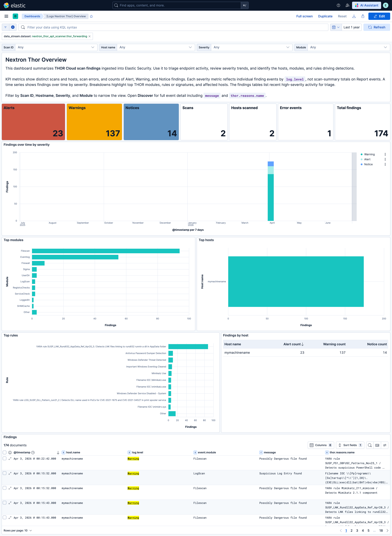Open Notice legend options menu

(385, 164)
